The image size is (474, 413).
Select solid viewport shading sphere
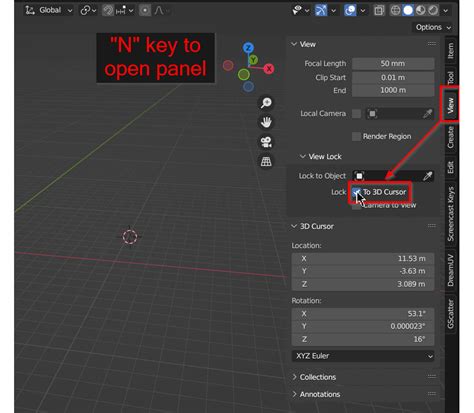408,10
